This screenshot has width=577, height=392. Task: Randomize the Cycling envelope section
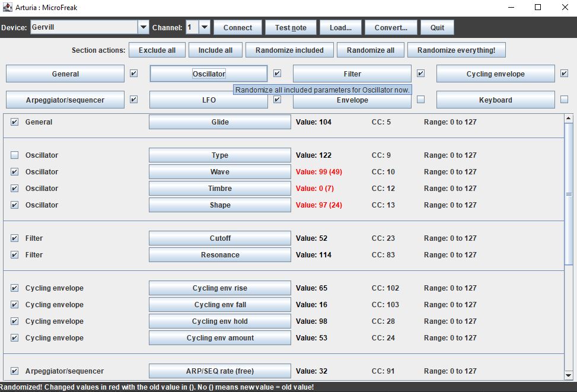pos(495,74)
